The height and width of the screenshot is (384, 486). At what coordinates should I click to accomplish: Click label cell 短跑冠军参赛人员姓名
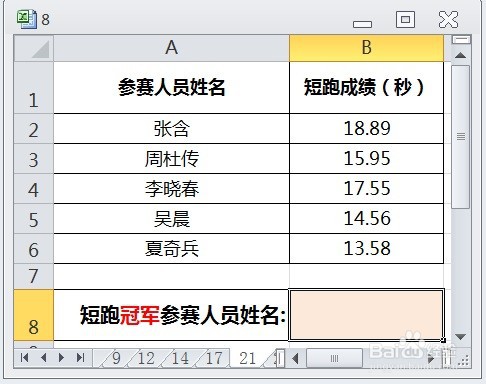(171, 315)
